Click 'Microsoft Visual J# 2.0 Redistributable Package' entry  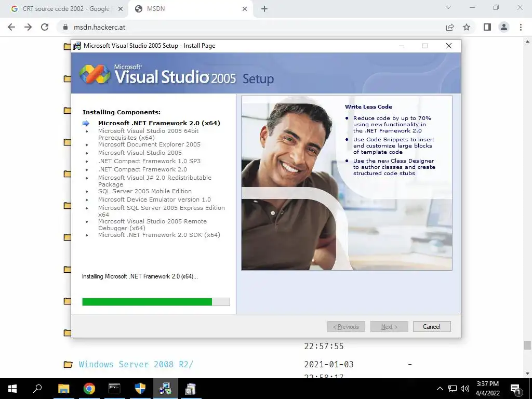tap(155, 181)
